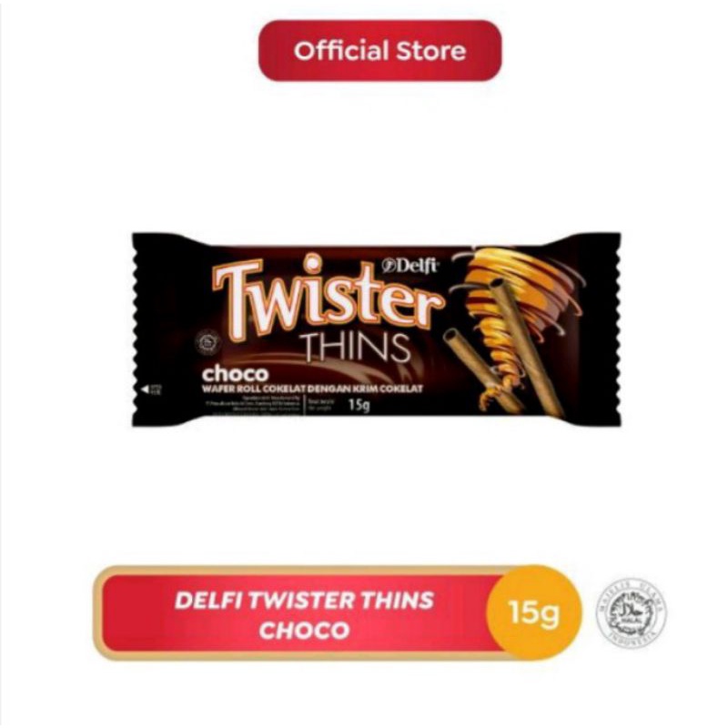The height and width of the screenshot is (728, 728).
Task: Click the THINS word on the packaging
Action: (356, 347)
